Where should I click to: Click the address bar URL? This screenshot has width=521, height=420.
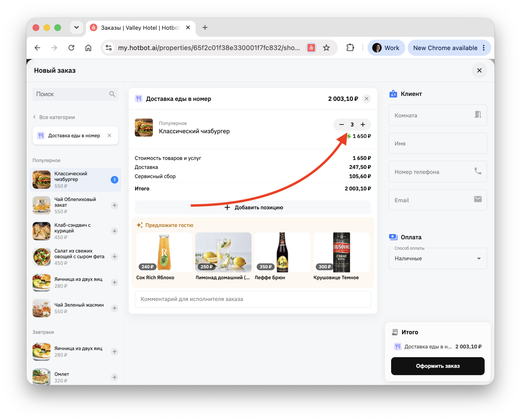point(209,48)
